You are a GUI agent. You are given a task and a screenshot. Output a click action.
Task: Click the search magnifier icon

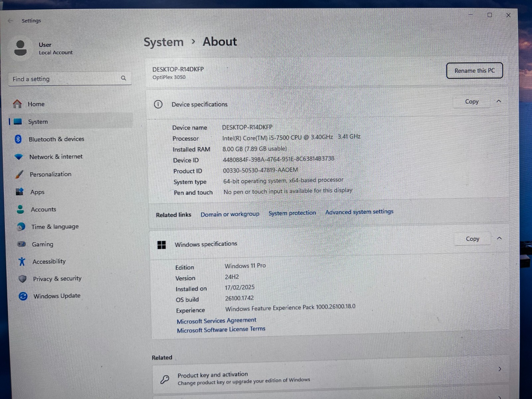pos(123,78)
